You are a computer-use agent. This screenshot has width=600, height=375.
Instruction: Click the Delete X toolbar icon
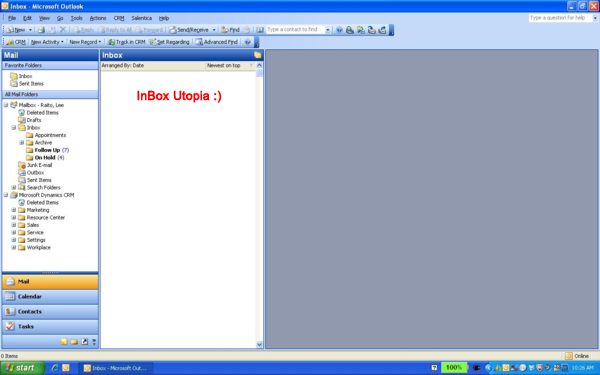click(x=63, y=30)
